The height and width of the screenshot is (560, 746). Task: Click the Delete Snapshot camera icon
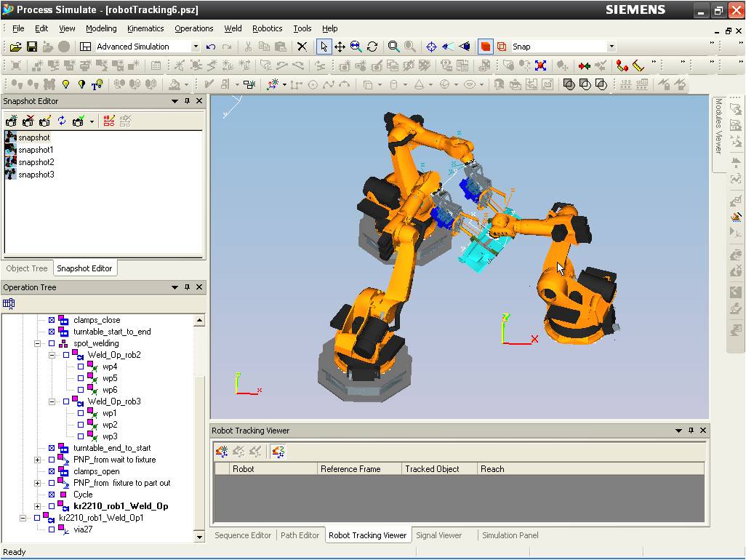(x=28, y=121)
